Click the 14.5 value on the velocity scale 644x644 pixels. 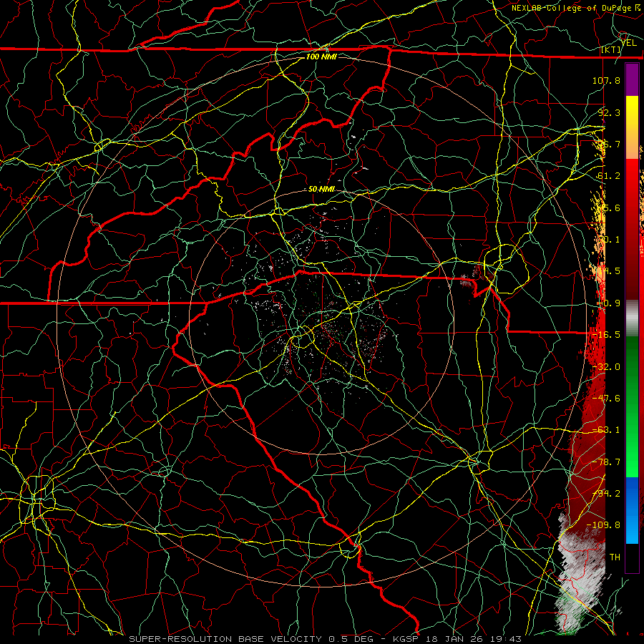point(609,271)
